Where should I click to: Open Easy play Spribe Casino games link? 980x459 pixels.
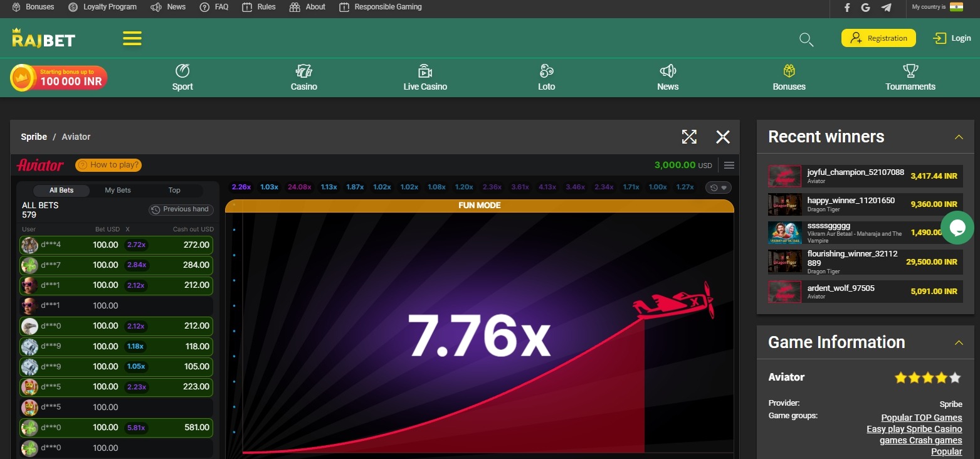914,429
